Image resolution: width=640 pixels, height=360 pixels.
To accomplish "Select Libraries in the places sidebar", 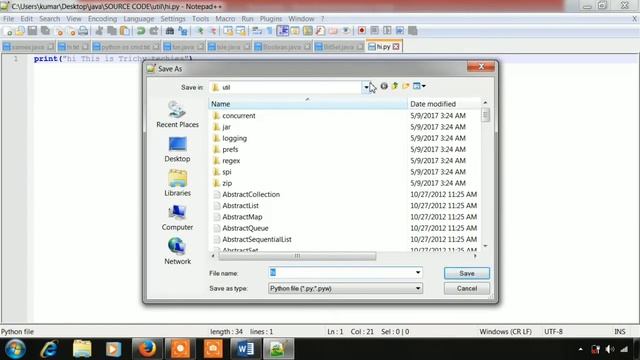I will point(178,183).
